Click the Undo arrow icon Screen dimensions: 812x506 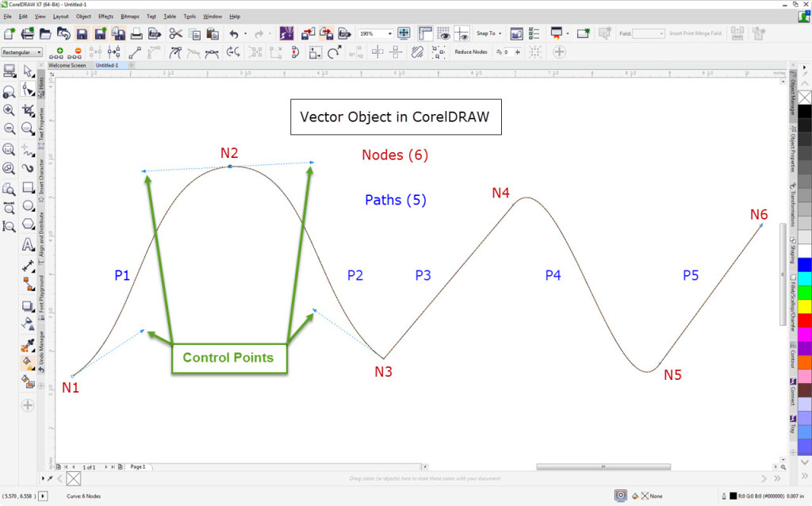(234, 33)
